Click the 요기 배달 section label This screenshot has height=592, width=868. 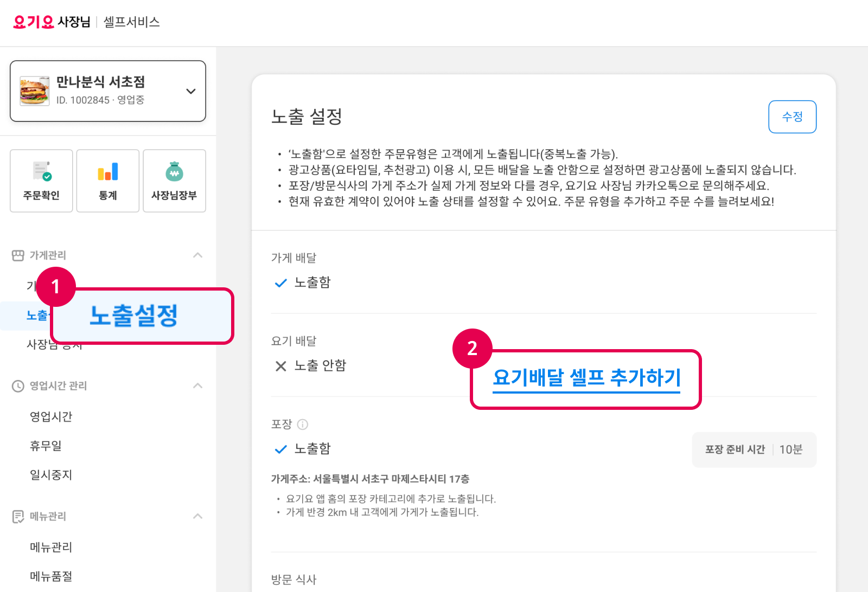[293, 341]
